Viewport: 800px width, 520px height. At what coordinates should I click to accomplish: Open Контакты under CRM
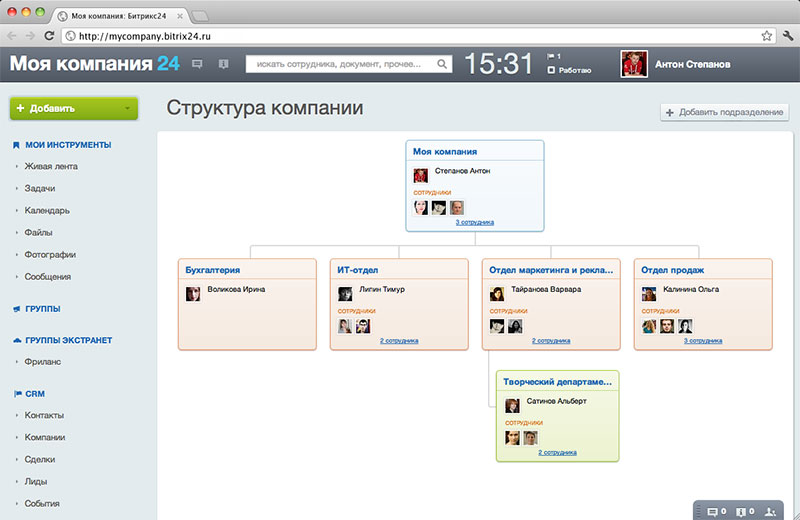tap(44, 415)
